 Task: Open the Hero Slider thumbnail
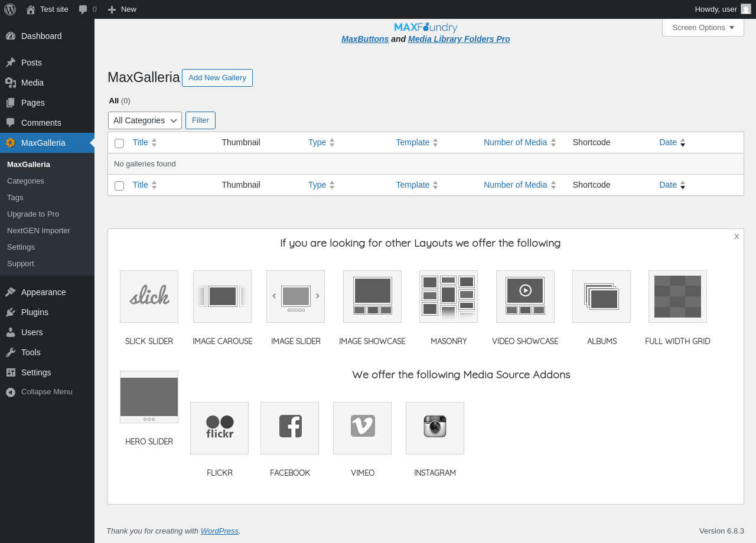click(x=149, y=397)
